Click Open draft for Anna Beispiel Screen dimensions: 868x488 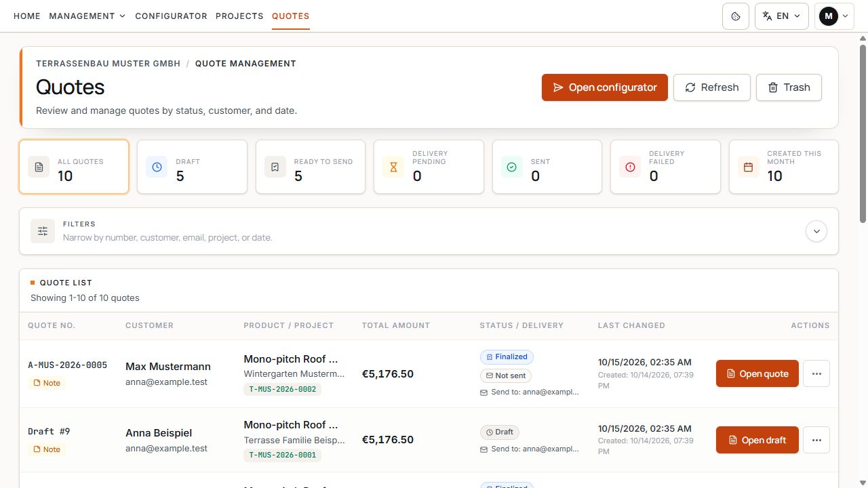757,440
